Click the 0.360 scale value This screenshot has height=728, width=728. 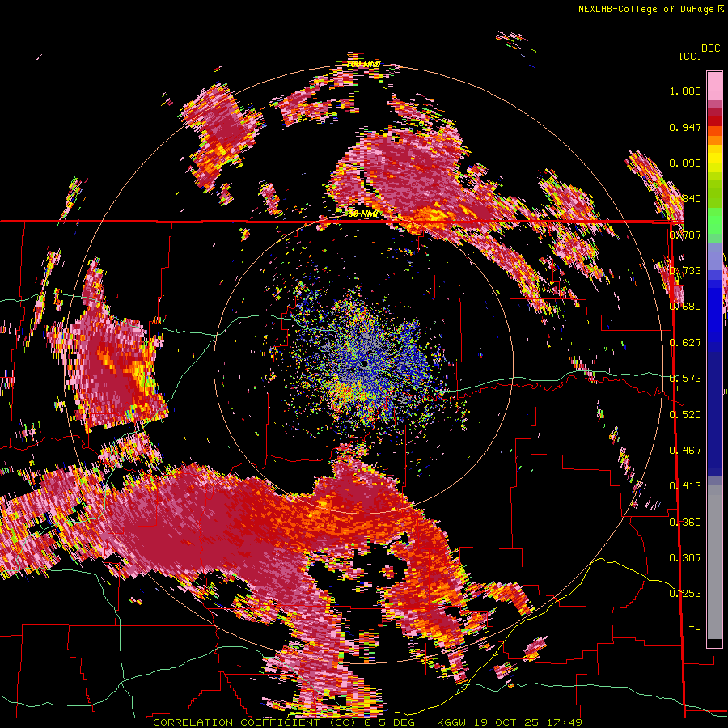[685, 523]
